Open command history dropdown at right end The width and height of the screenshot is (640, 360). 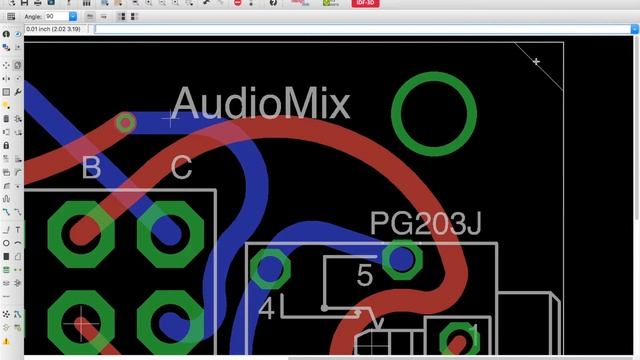tap(635, 29)
